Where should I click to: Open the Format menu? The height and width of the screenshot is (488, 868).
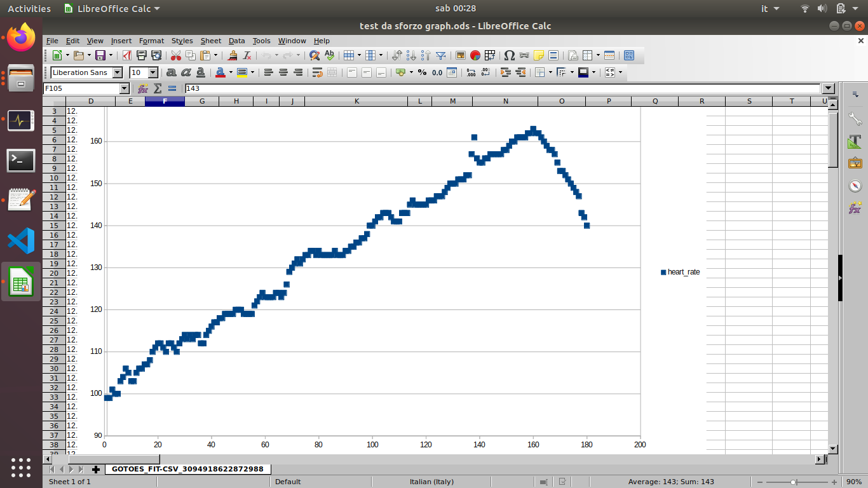coord(151,41)
